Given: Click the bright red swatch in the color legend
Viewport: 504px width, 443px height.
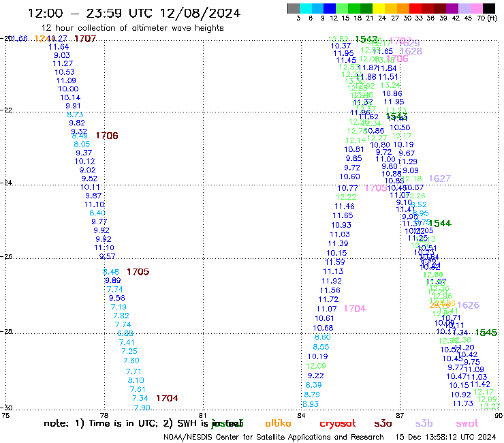Looking at the screenshot, I should coord(415,8).
